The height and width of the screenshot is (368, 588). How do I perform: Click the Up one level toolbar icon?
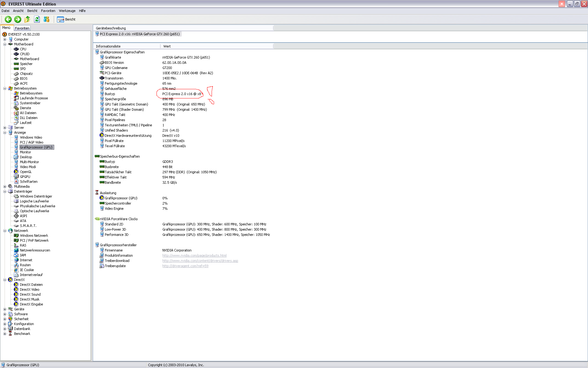(27, 19)
